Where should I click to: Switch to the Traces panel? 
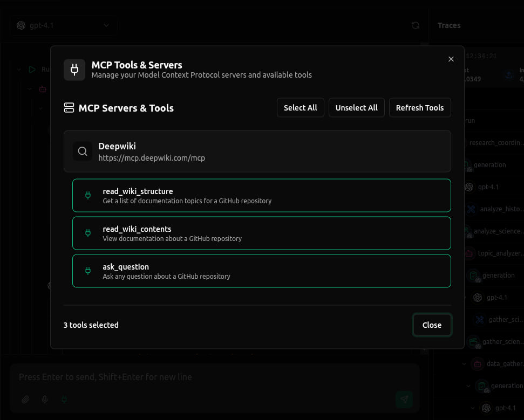[448, 25]
